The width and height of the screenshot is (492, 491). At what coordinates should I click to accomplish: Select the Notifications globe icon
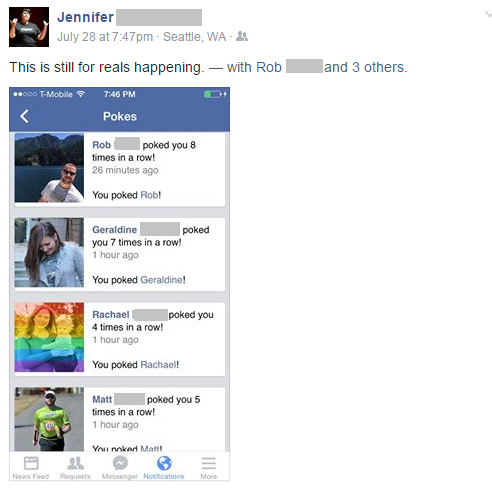[x=164, y=463]
